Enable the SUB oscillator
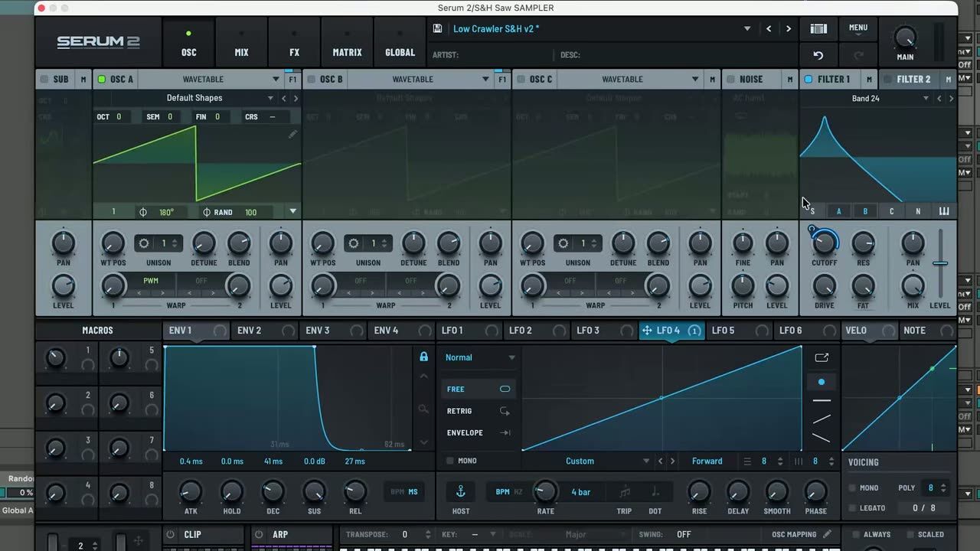Screen dimensions: 980x551 click(44, 80)
